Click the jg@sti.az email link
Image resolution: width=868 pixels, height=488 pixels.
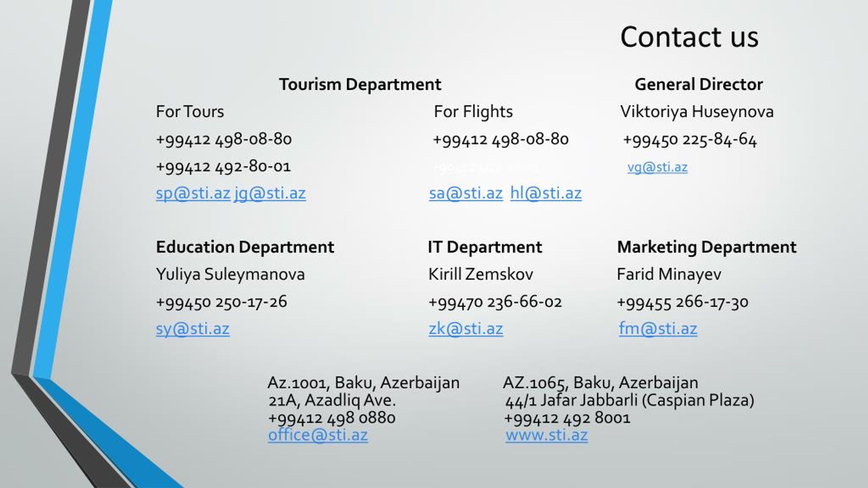(270, 194)
